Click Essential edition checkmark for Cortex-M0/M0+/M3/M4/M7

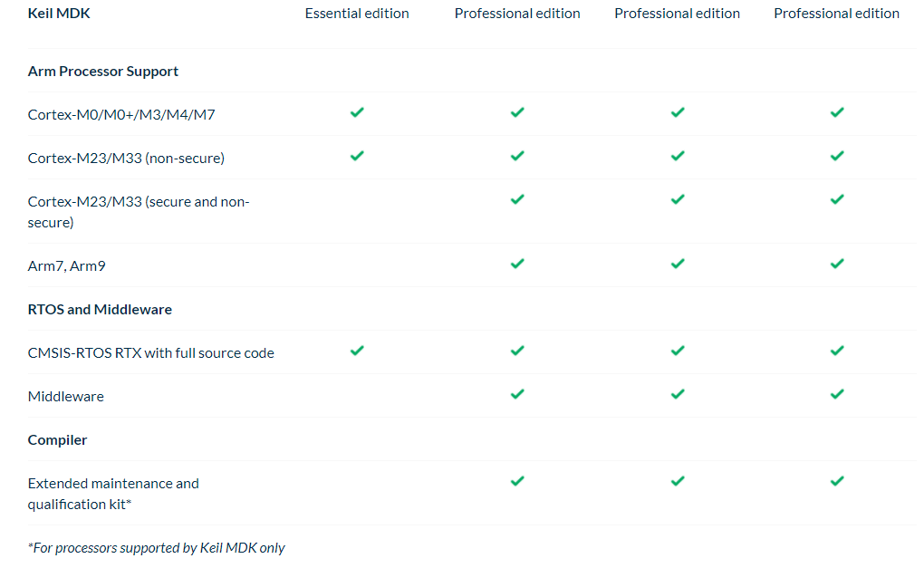click(357, 112)
